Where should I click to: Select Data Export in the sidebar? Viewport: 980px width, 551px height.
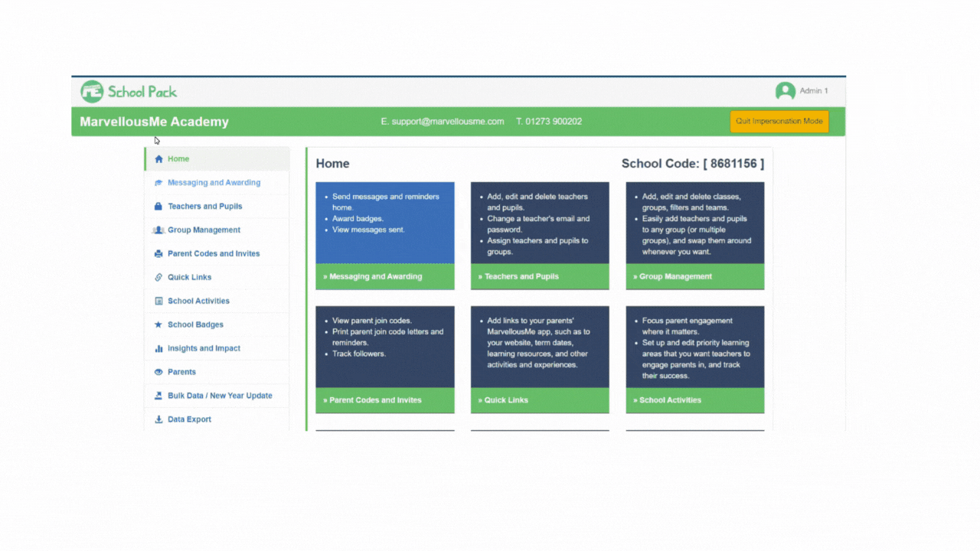click(x=217, y=419)
